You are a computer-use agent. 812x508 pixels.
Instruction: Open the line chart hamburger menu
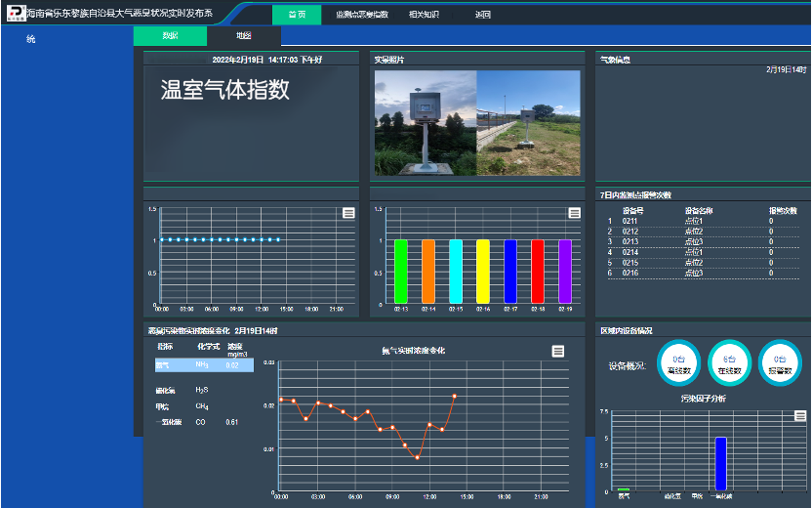348,214
